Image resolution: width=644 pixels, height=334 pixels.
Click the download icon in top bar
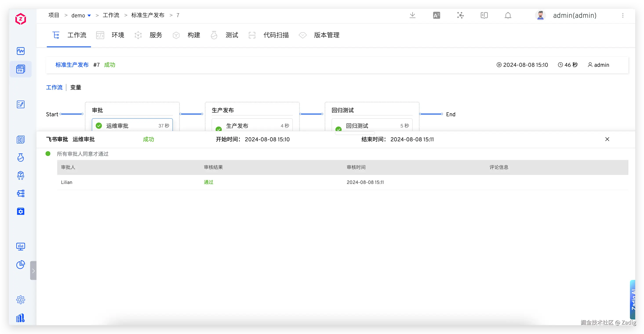tap(413, 15)
